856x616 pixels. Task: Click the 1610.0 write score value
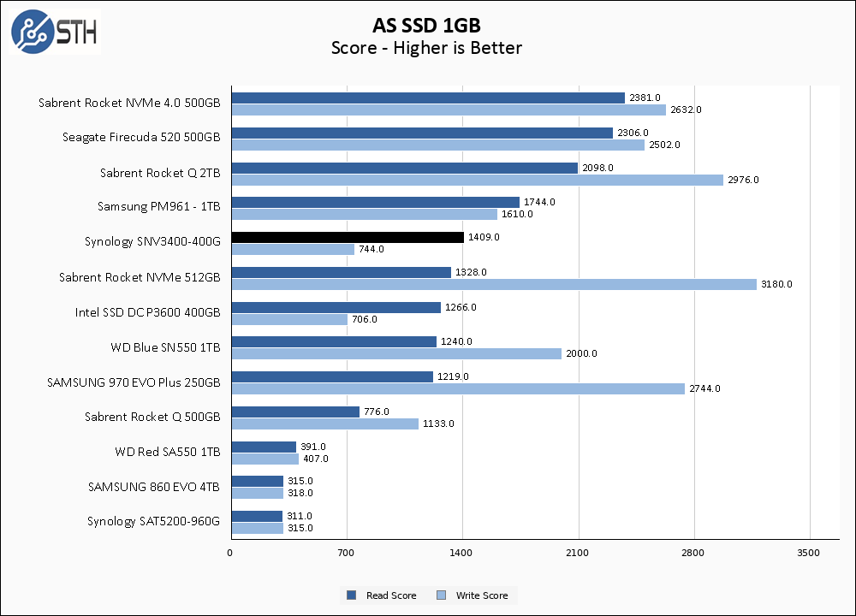pyautogui.click(x=517, y=214)
